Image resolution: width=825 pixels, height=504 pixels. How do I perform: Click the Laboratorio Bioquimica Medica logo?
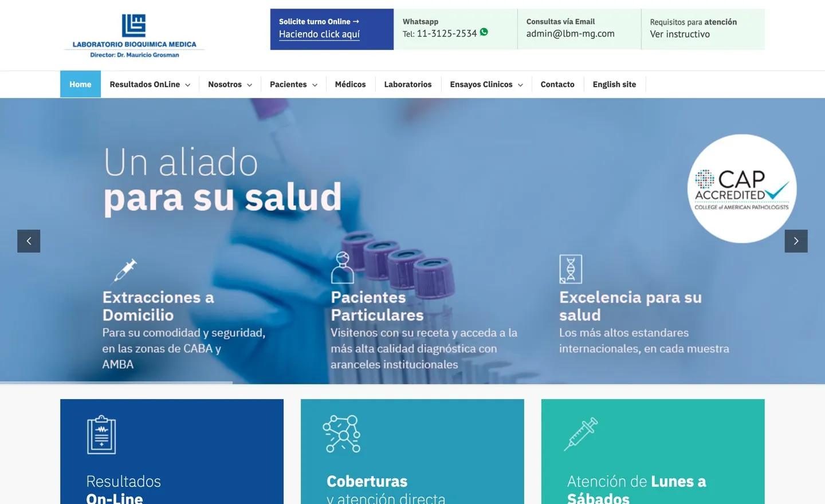tap(134, 36)
